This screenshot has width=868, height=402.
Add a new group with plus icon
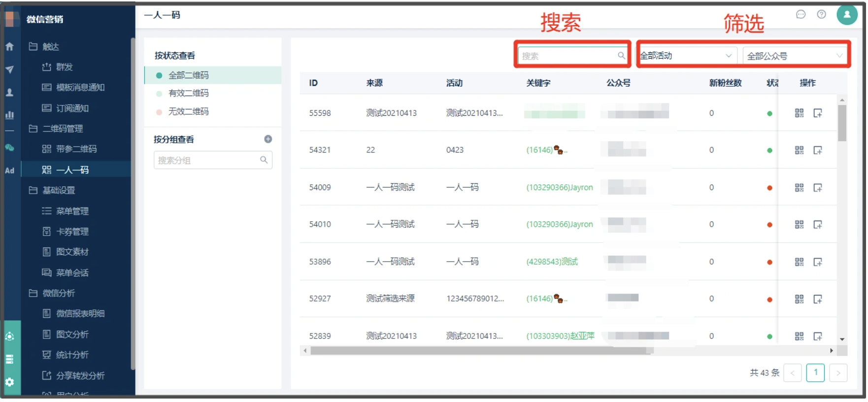268,139
